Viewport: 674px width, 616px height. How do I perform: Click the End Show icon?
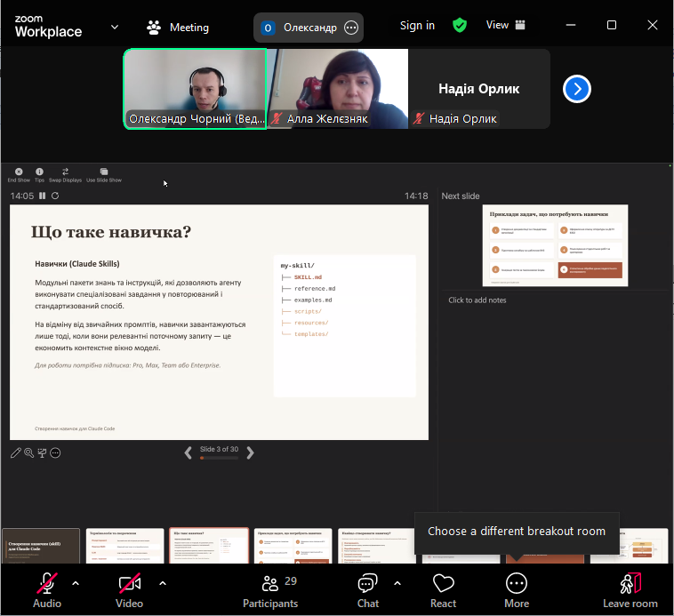(19, 172)
